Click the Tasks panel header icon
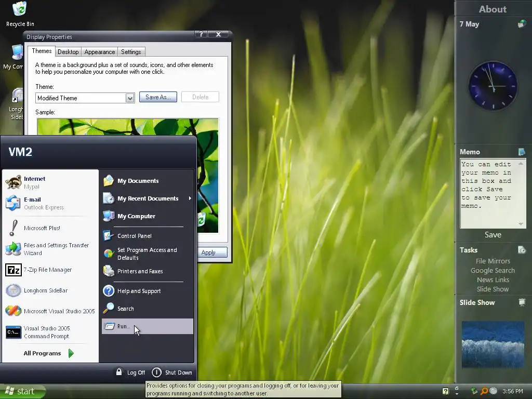 point(522,250)
